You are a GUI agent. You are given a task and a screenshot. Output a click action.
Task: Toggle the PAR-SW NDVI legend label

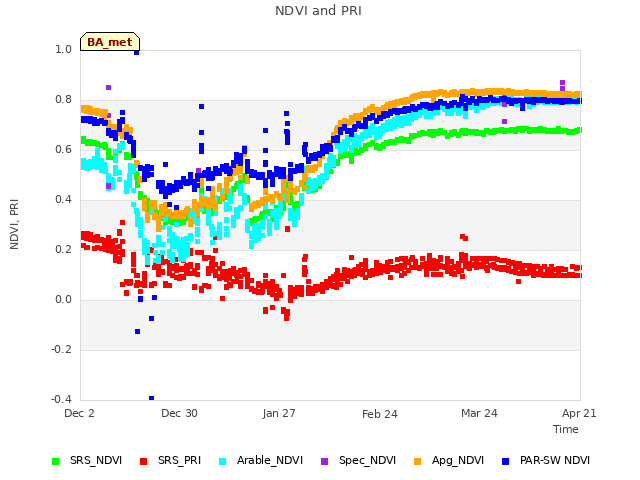pyautogui.click(x=555, y=460)
